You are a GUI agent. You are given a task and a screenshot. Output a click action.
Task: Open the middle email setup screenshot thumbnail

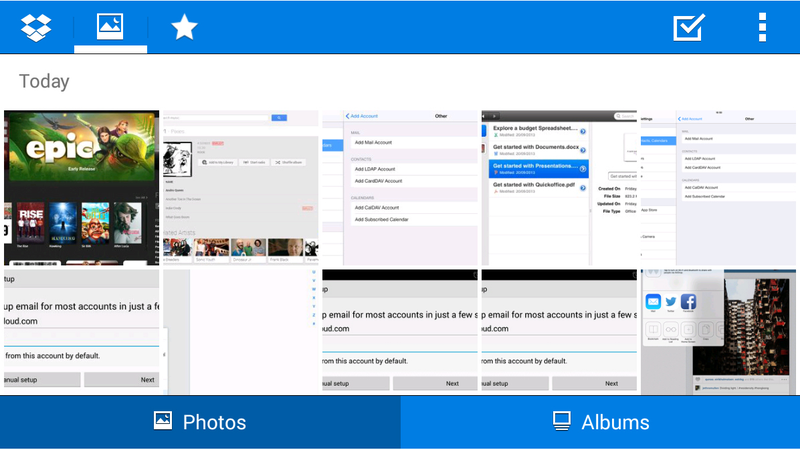pyautogui.click(x=400, y=332)
